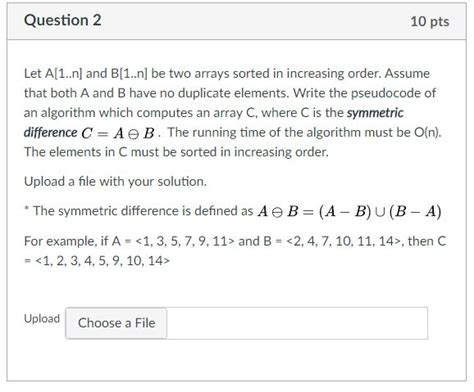This screenshot has height=392, width=474.
Task: Click the 10 pts label
Action: pyautogui.click(x=429, y=22)
